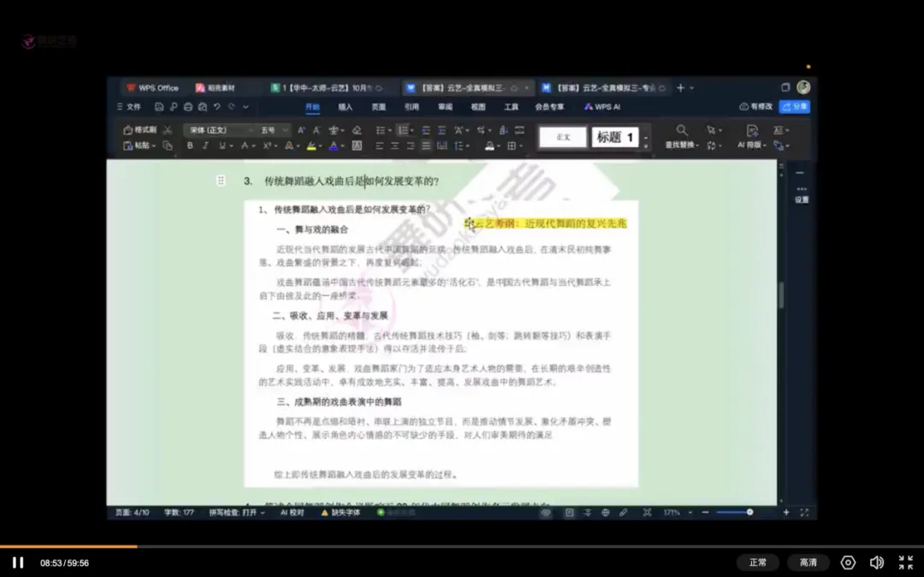
Task: Click the Copy icon next to Paste
Action: tap(168, 146)
